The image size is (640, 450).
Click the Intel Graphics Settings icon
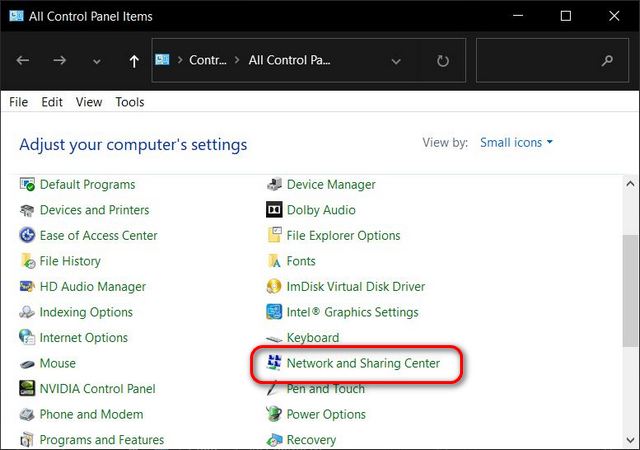274,313
